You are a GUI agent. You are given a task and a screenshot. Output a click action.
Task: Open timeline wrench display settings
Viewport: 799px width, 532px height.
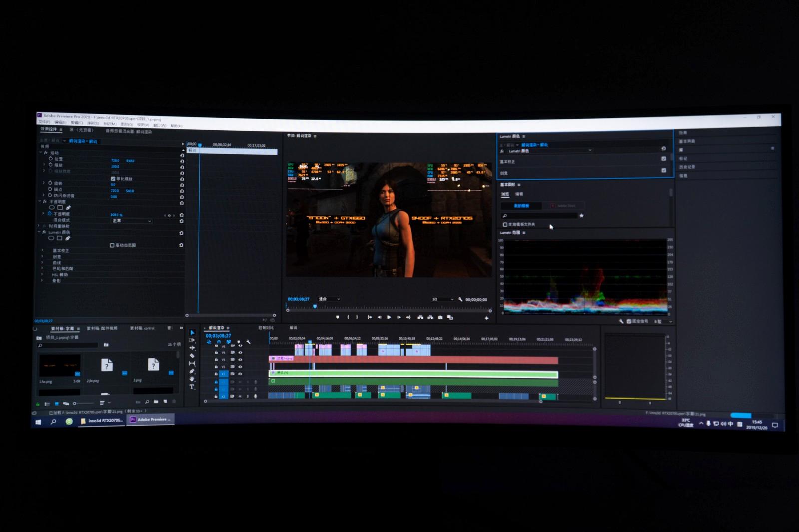248,342
